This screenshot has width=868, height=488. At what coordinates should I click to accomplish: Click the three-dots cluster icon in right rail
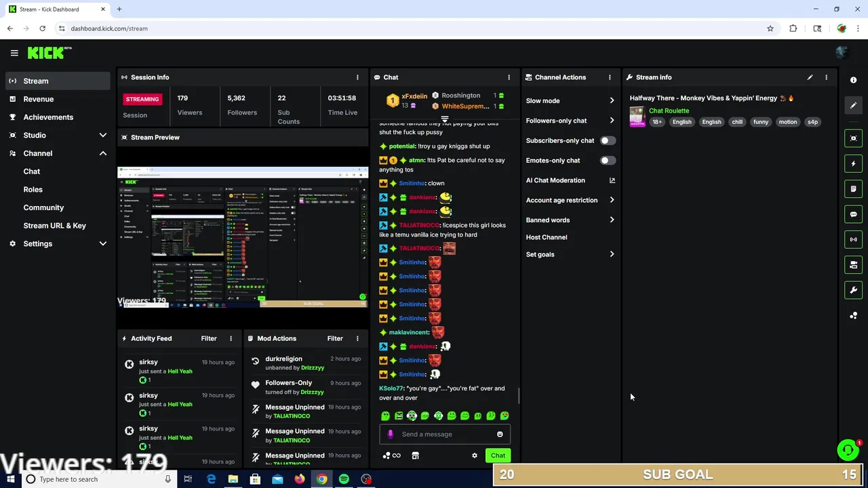[x=853, y=316]
